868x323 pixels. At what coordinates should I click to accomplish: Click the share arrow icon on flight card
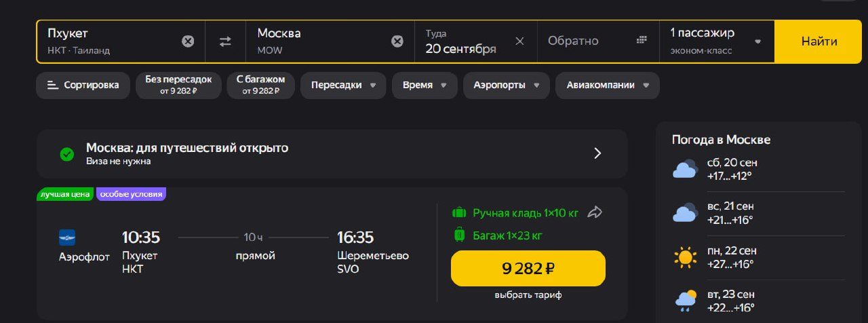point(595,212)
